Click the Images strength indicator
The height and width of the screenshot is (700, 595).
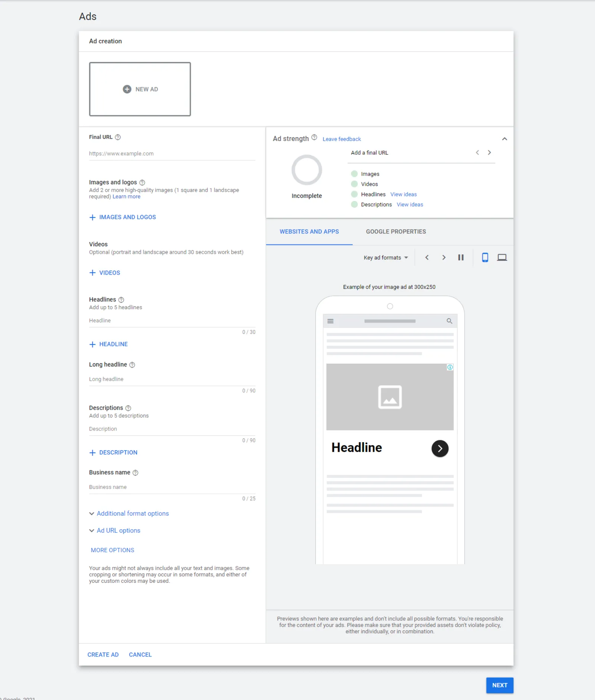[x=354, y=174]
